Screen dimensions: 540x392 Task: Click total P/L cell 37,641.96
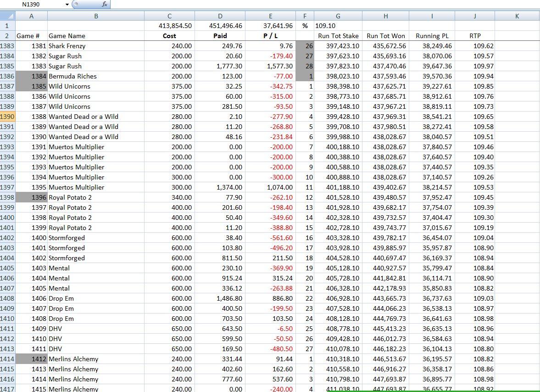pyautogui.click(x=271, y=26)
